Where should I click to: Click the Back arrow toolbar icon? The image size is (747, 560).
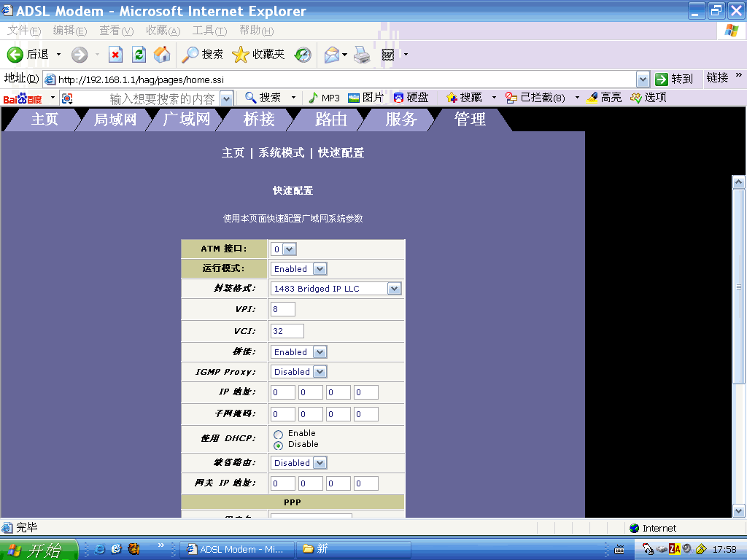(x=15, y=55)
